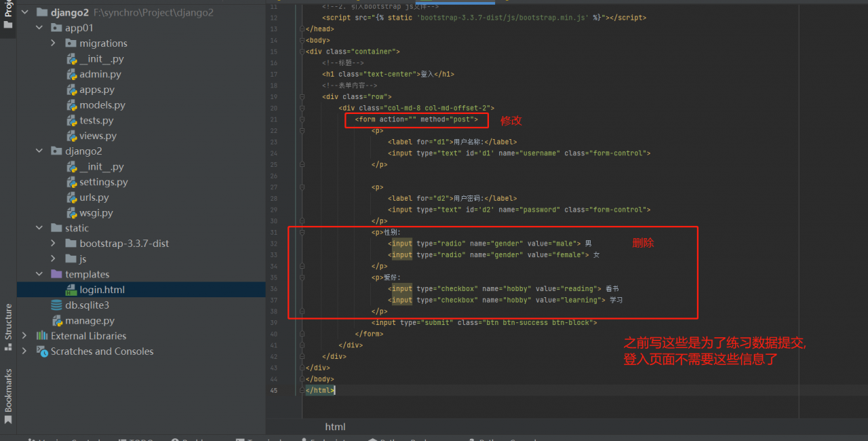868x441 pixels.
Task: Click the purple templates folder icon
Action: [57, 274]
